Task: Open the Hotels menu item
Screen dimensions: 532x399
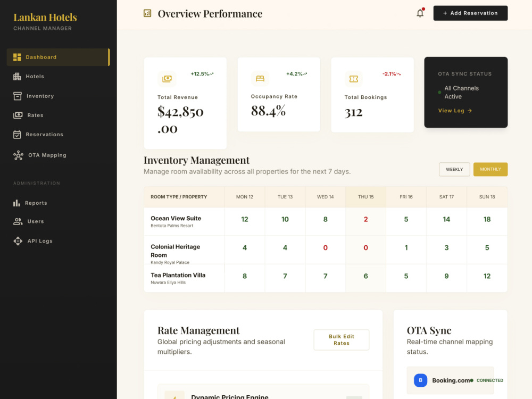Action: coord(58,76)
